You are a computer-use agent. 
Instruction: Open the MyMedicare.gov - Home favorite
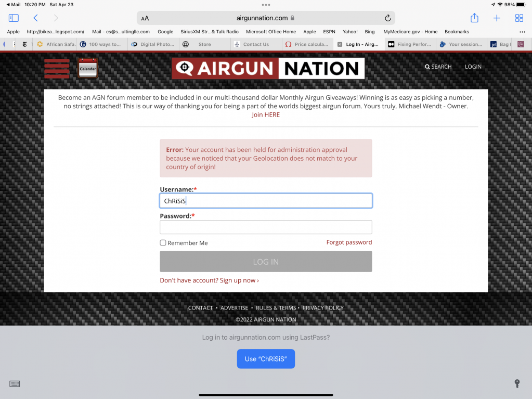coord(410,32)
